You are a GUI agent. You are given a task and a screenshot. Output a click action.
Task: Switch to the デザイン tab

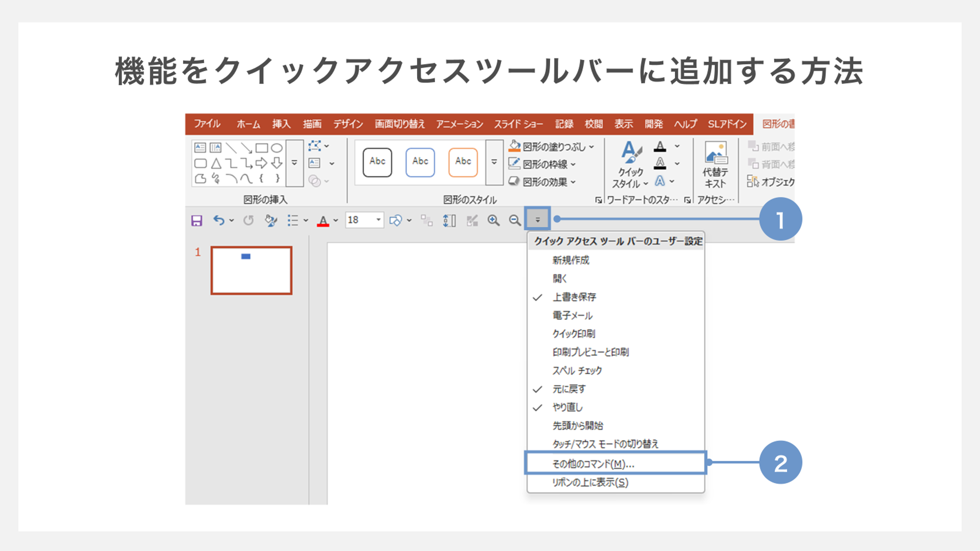point(348,124)
